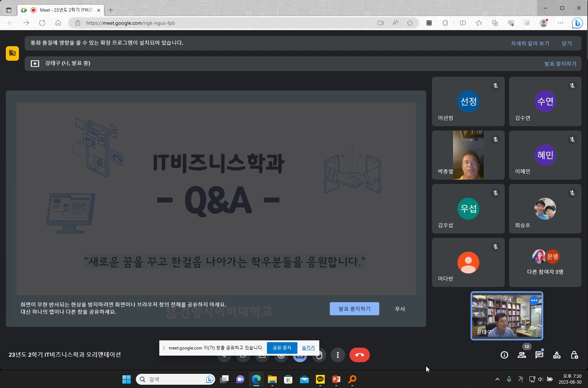
Task: Open a new browser tab
Action: [x=111, y=10]
